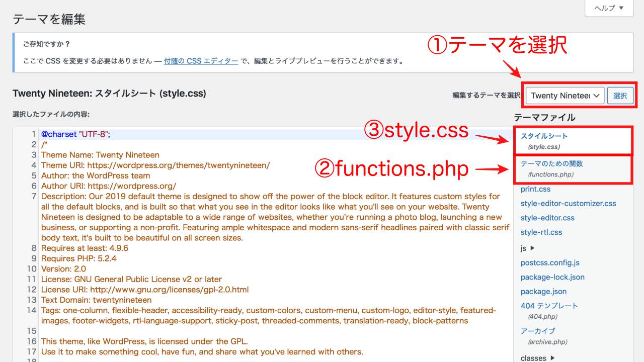Expand the js folder
Screen dimensions: 644x362
click(x=528, y=248)
